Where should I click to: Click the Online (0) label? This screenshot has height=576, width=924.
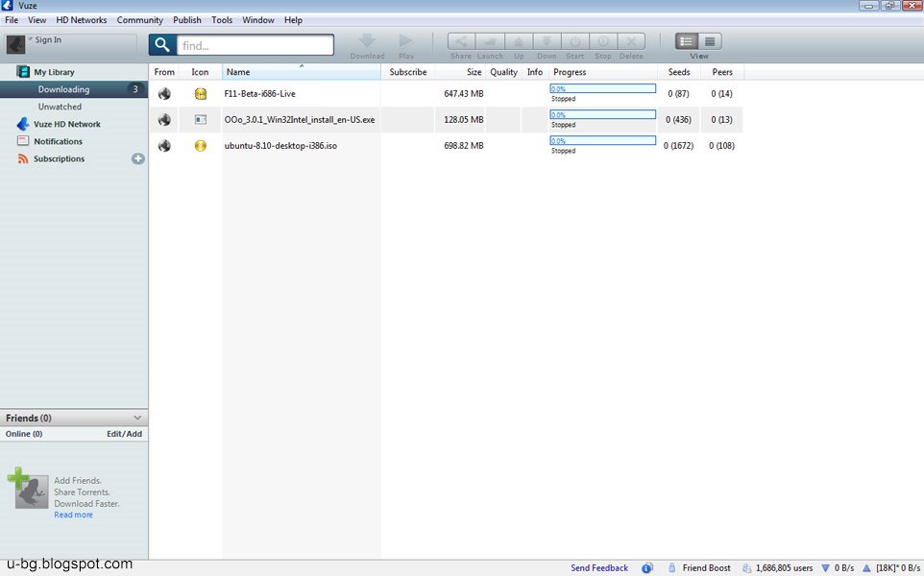[24, 434]
